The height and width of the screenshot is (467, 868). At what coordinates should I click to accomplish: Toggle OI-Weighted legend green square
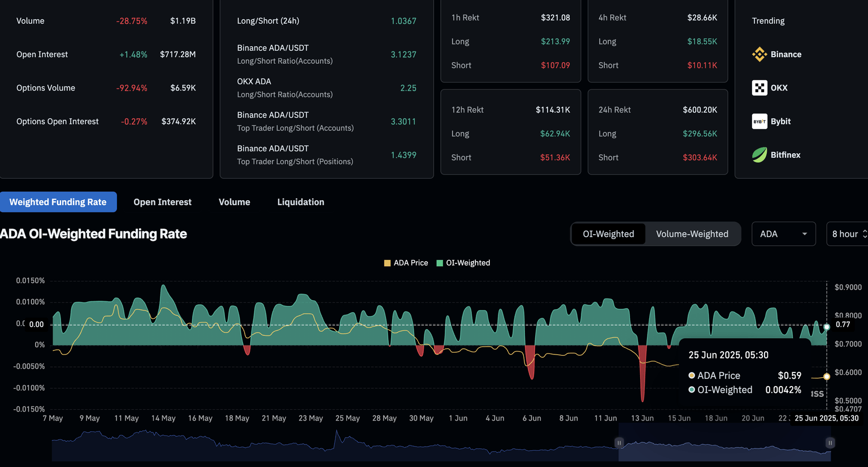click(440, 263)
